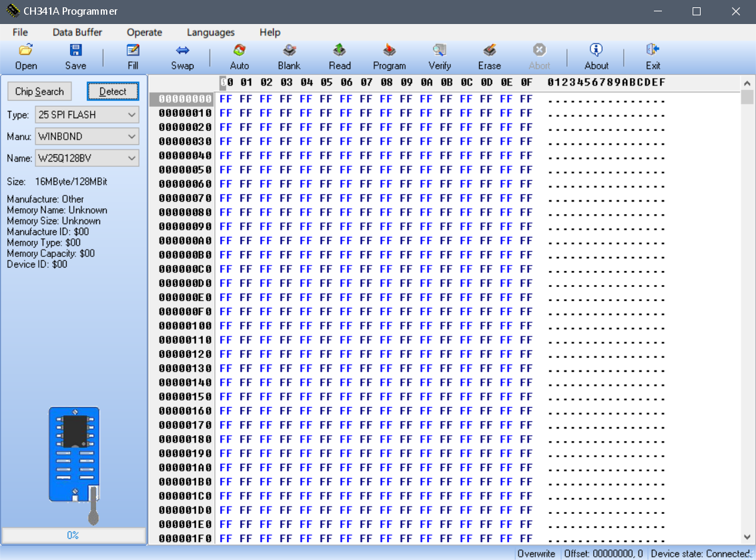Click the Blank check icon

(289, 50)
